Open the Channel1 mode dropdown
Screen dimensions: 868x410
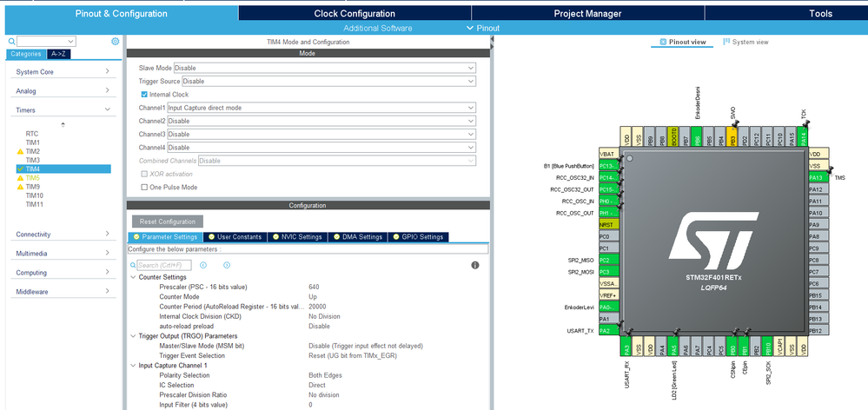(321, 108)
